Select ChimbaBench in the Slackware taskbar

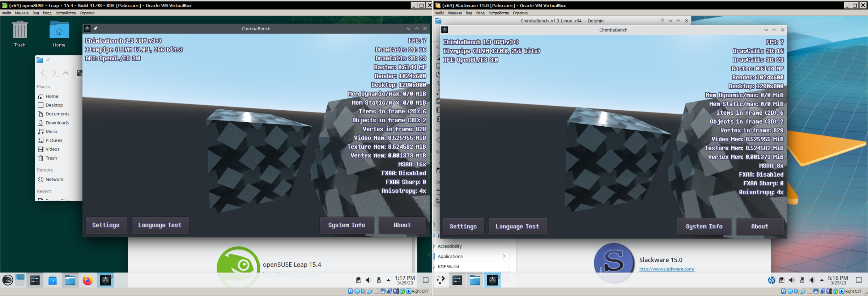coord(493,280)
